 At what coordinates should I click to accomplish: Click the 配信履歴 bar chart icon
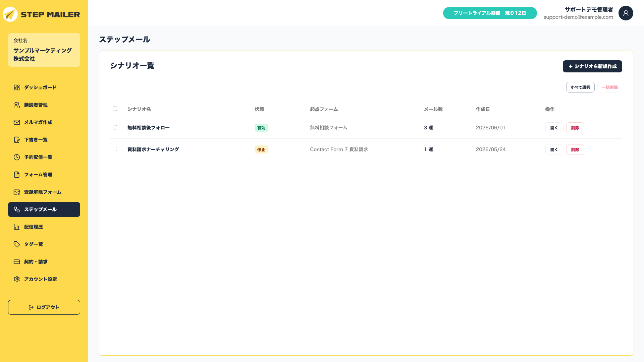coord(17,227)
